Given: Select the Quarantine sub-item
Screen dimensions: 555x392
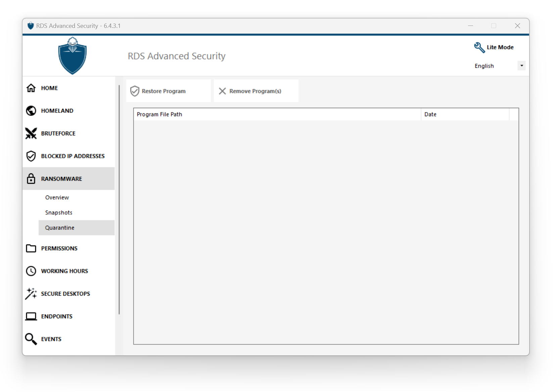Looking at the screenshot, I should [x=77, y=228].
